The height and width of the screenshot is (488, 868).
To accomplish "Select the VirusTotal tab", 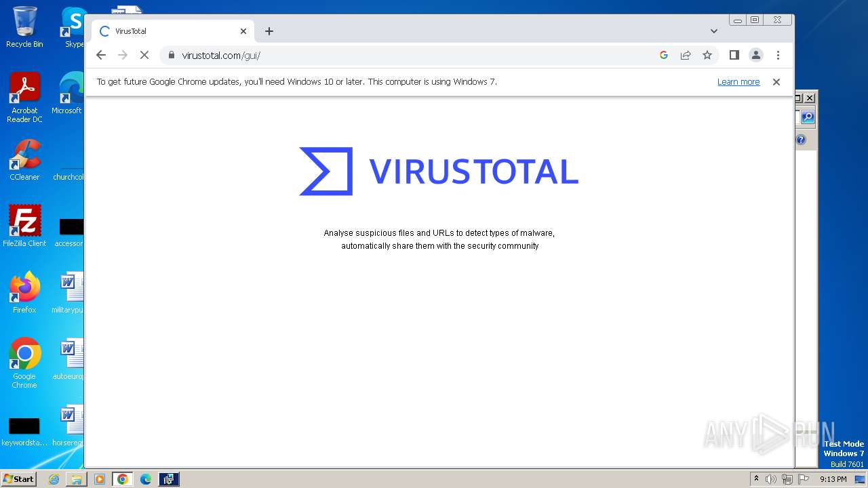I will tap(173, 31).
